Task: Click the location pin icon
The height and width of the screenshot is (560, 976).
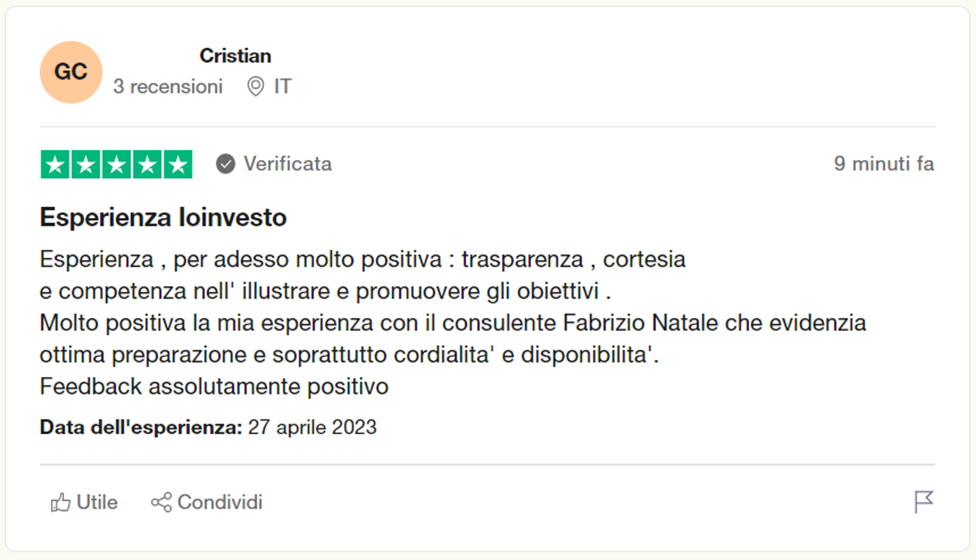Action: click(255, 86)
